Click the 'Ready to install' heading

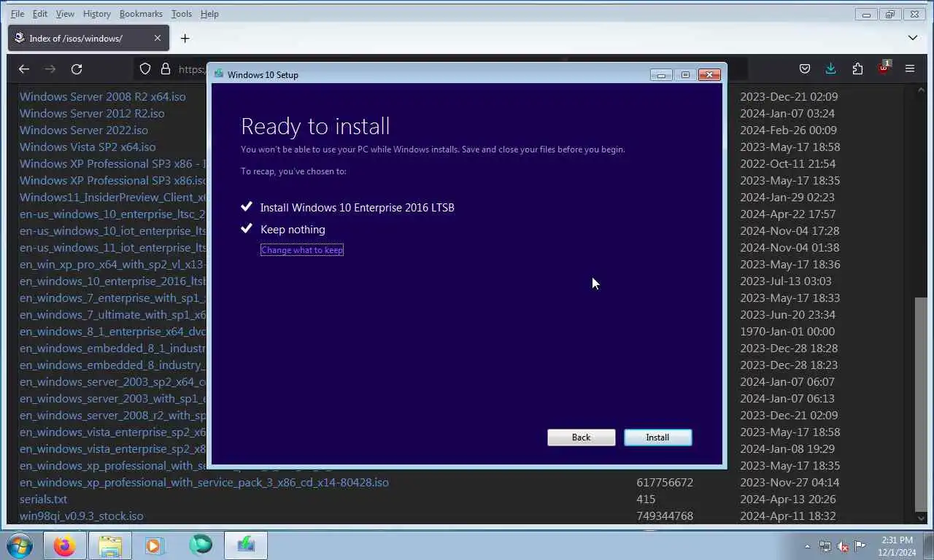click(x=315, y=126)
